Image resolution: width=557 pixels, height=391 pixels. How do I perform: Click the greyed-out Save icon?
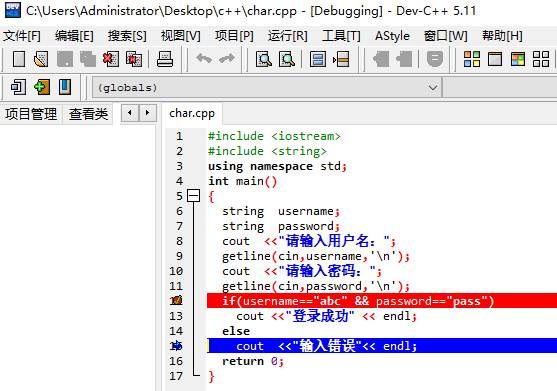click(x=65, y=59)
